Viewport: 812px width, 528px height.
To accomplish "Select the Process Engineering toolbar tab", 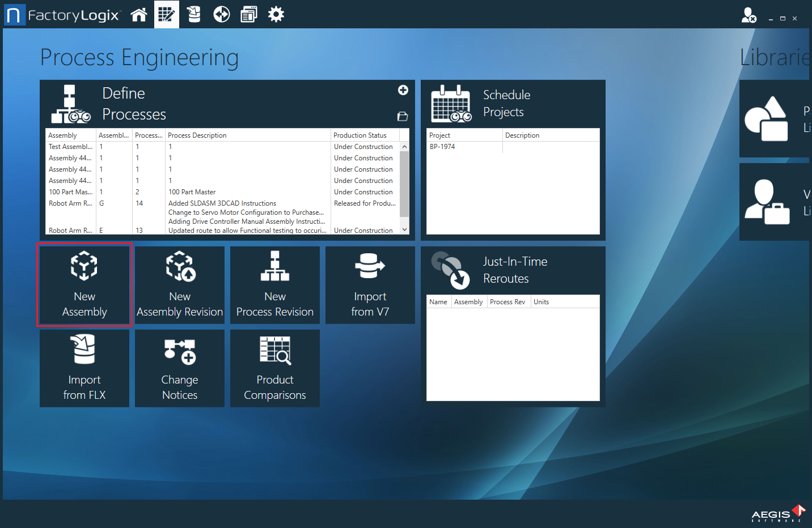I will (x=166, y=15).
